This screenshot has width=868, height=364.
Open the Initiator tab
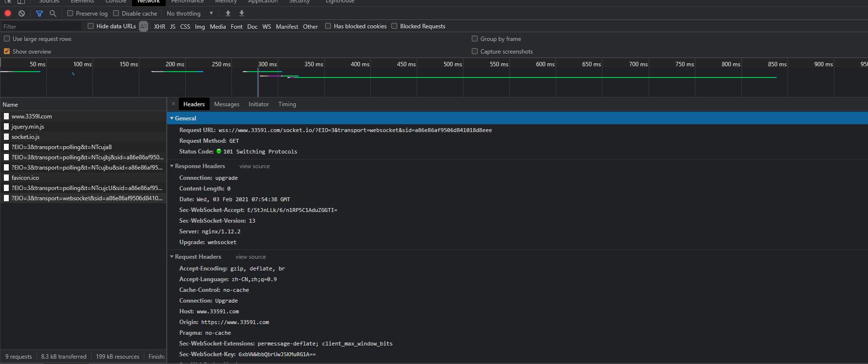[259, 104]
